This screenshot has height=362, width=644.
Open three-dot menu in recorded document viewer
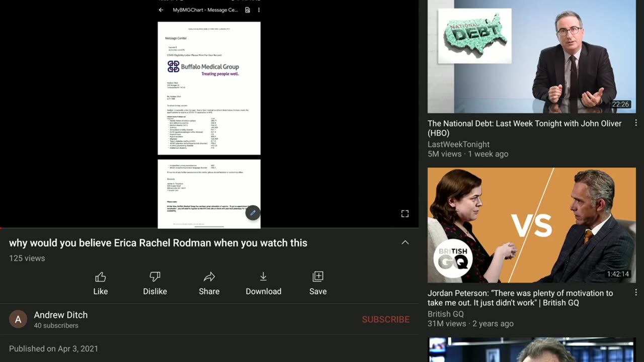259,10
